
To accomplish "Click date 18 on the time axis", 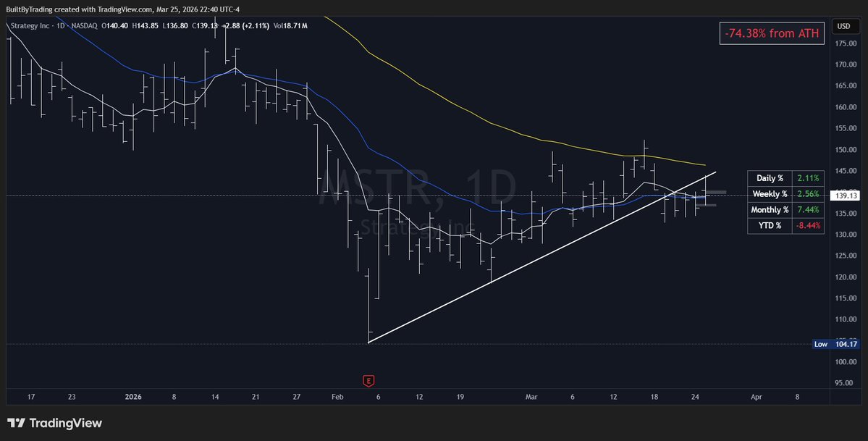I will pos(654,397).
